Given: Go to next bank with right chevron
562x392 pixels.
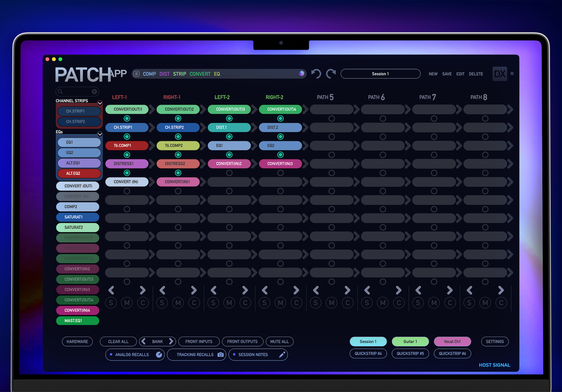Looking at the screenshot, I should coord(171,341).
